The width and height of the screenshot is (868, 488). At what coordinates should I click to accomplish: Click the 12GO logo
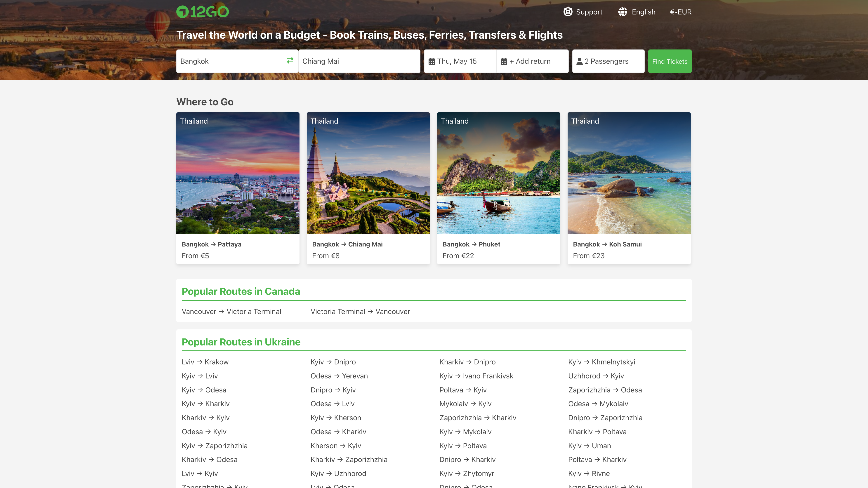(x=203, y=12)
